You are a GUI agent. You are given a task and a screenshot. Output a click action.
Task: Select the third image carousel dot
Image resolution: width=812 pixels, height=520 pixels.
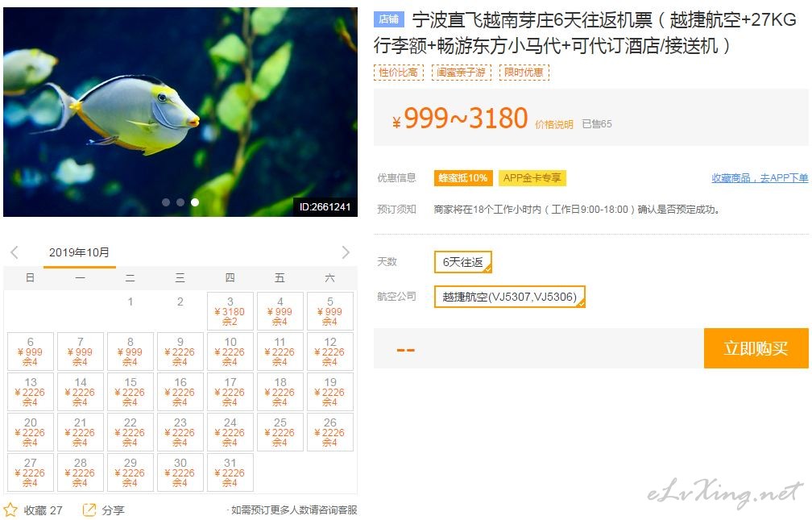pos(195,202)
